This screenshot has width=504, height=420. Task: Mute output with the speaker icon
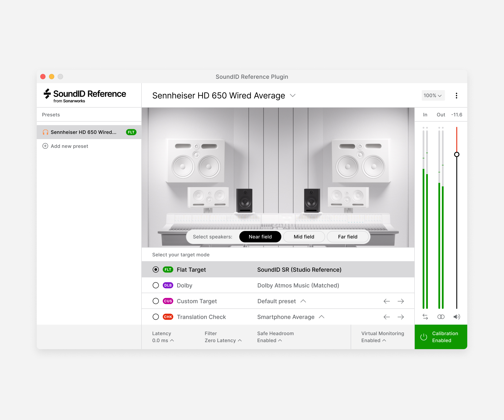[x=457, y=316]
